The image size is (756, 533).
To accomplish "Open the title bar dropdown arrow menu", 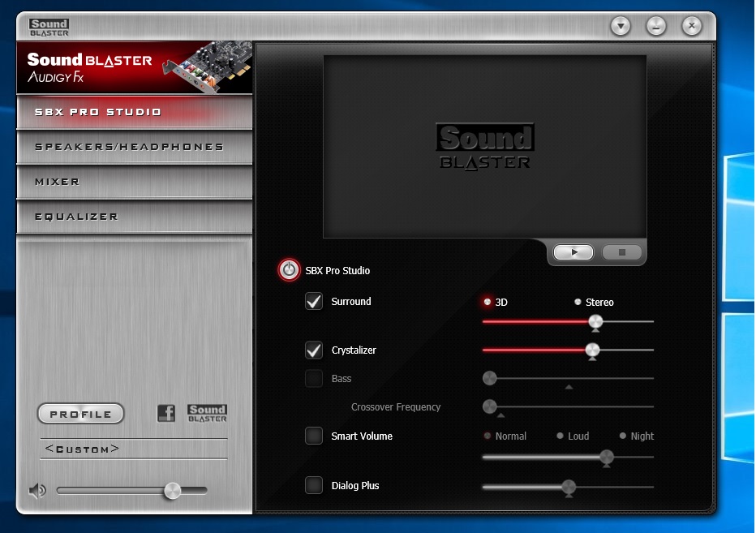I will coord(621,26).
